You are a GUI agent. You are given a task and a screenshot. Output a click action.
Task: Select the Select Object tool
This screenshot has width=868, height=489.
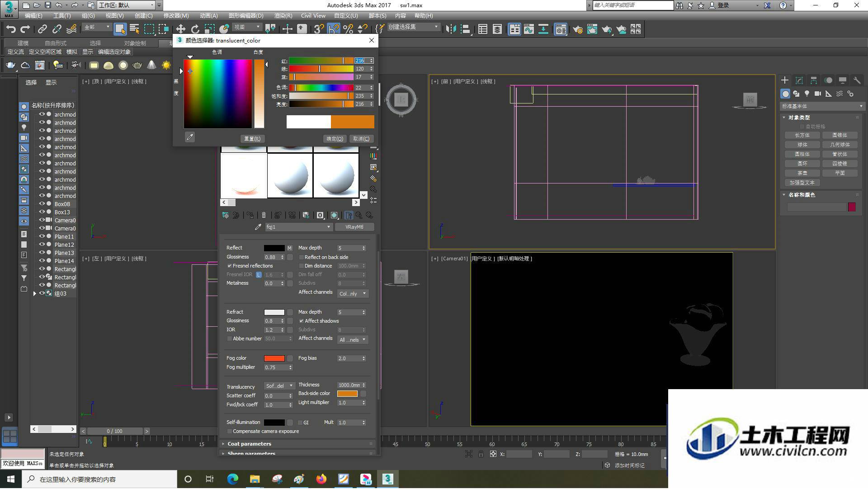(120, 29)
